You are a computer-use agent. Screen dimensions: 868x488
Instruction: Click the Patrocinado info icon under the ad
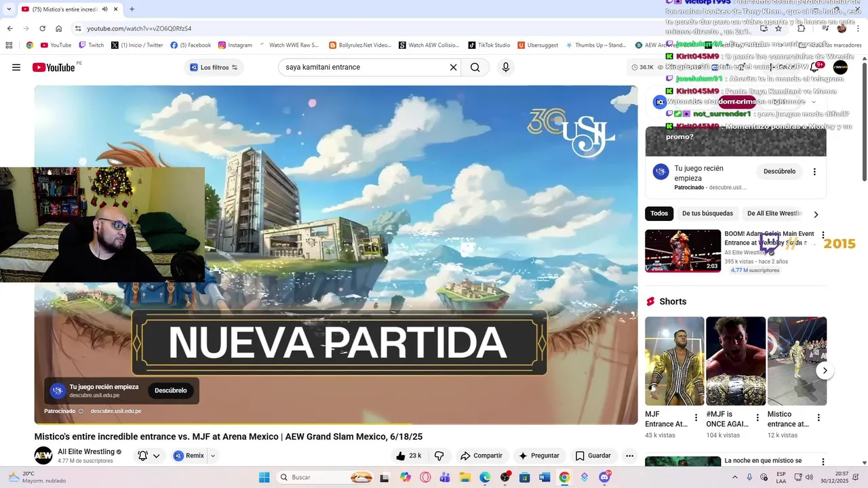coord(81,411)
